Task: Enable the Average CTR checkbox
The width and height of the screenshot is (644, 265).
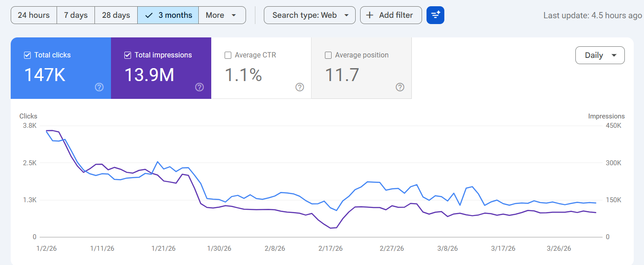Action: [x=228, y=55]
